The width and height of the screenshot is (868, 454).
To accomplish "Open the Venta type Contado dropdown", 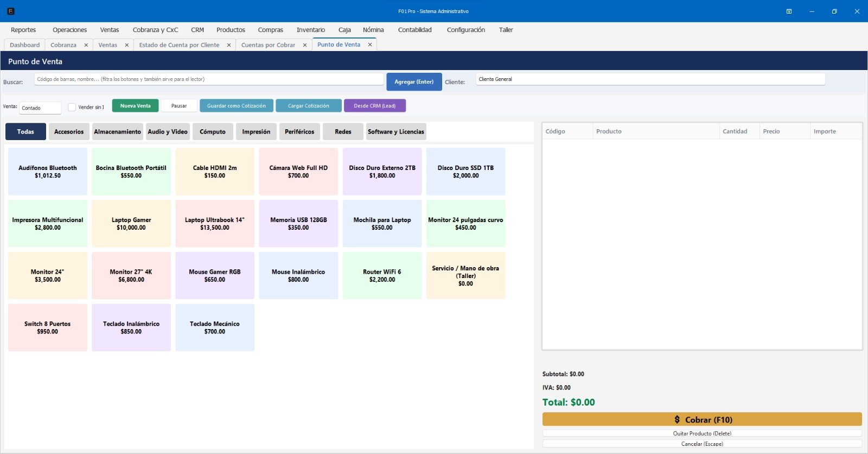I will [x=40, y=108].
